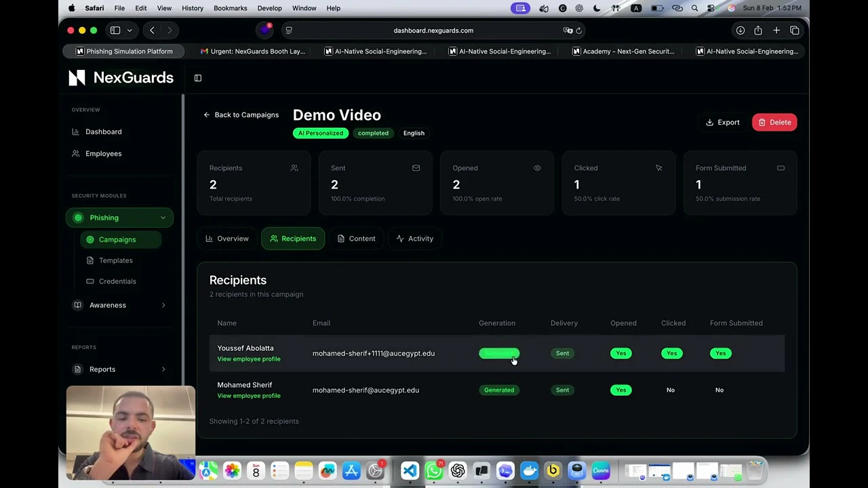Open a new tab with plus icon
The height and width of the screenshot is (488, 868).
click(x=776, y=30)
